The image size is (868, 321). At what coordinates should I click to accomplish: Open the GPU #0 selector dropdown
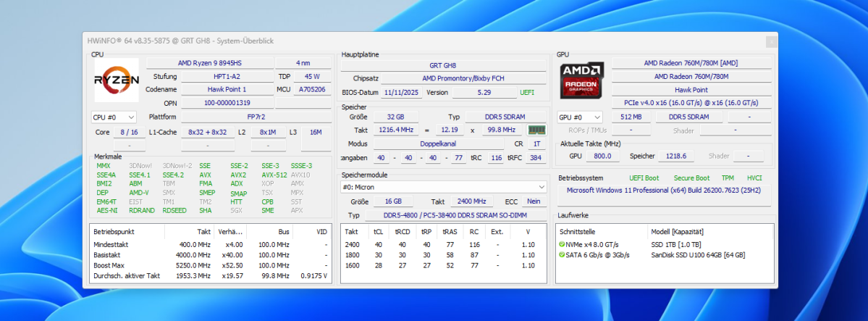(x=580, y=117)
